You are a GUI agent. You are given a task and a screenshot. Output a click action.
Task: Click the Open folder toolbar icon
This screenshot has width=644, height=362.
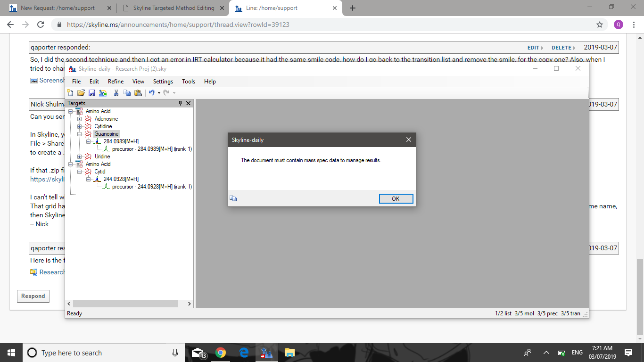[x=81, y=93]
